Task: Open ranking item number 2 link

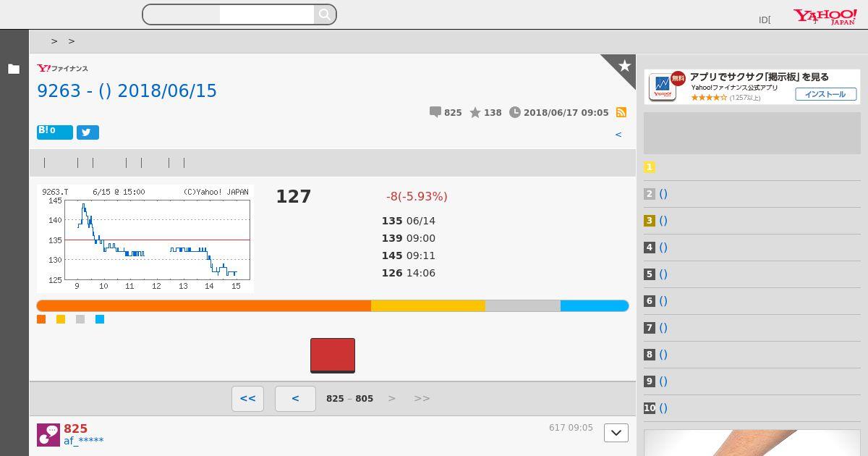Action: [663, 194]
